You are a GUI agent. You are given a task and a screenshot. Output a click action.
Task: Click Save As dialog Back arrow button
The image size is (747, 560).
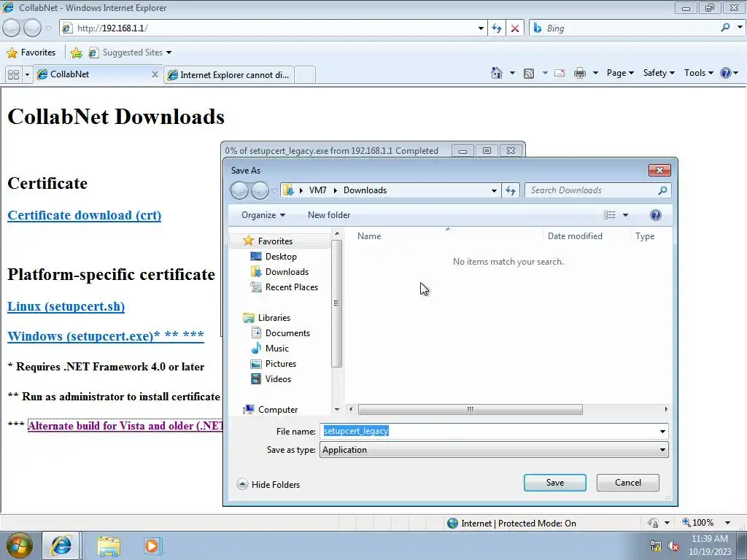click(239, 190)
